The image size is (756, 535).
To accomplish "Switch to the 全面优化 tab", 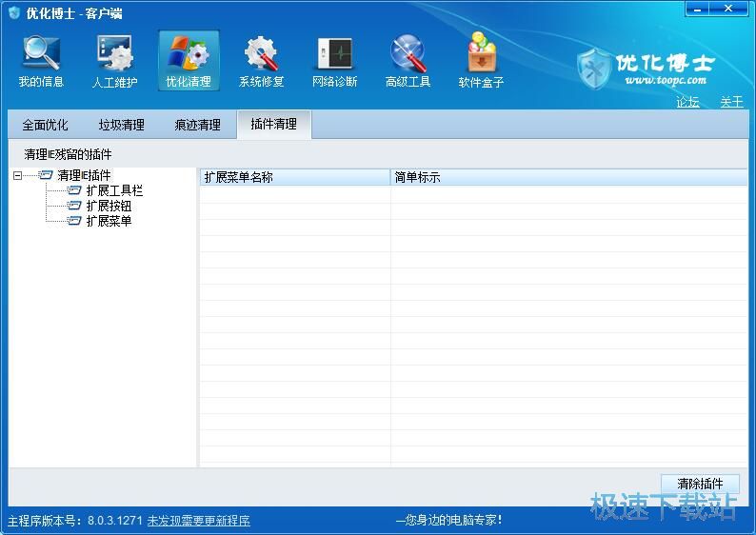I will (46, 125).
